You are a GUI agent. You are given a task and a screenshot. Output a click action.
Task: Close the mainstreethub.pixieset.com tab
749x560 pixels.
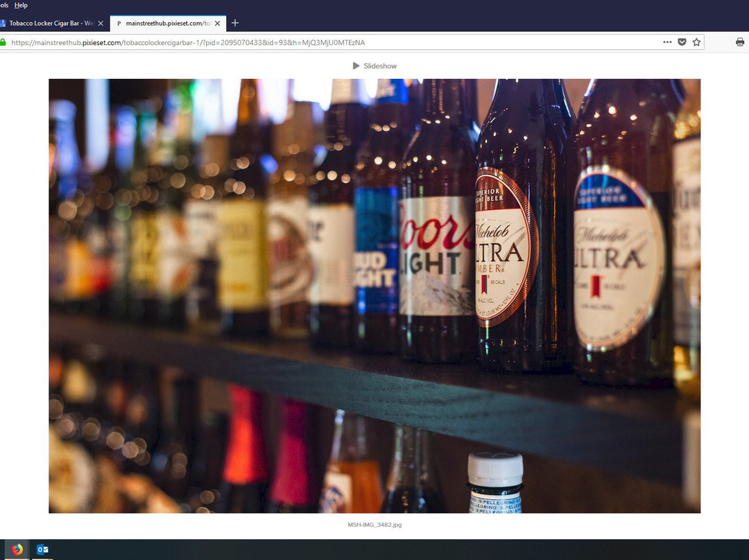(218, 23)
